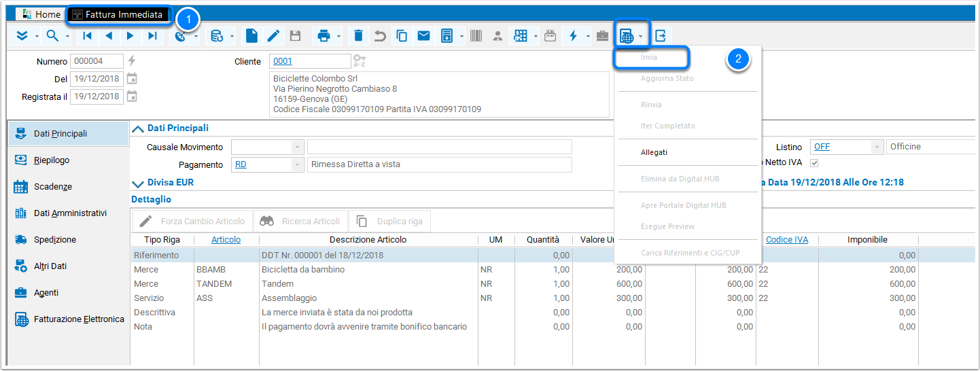Go to the previous record
The image size is (980, 371).
point(109,36)
